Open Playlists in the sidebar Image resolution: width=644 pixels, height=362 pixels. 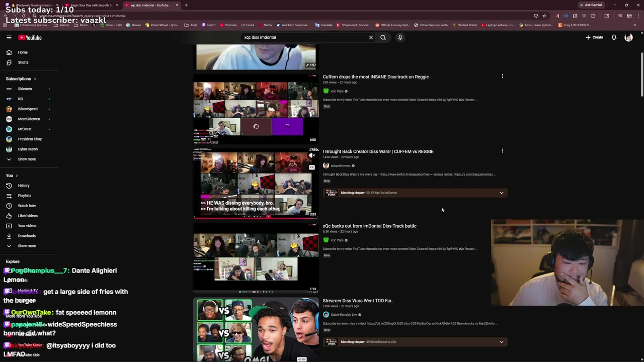(x=25, y=196)
